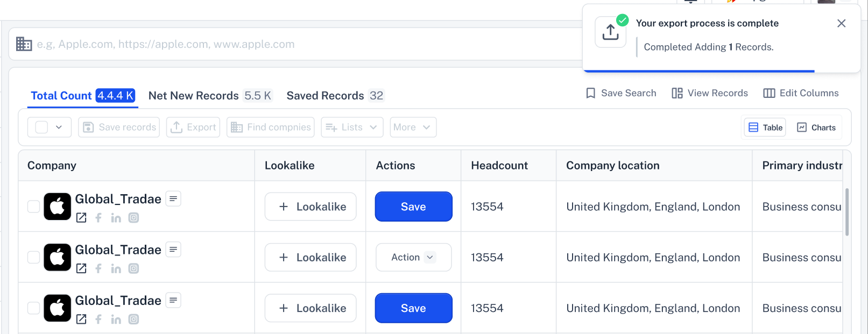This screenshot has width=868, height=334.
Task: Switch to Table view
Action: point(765,127)
